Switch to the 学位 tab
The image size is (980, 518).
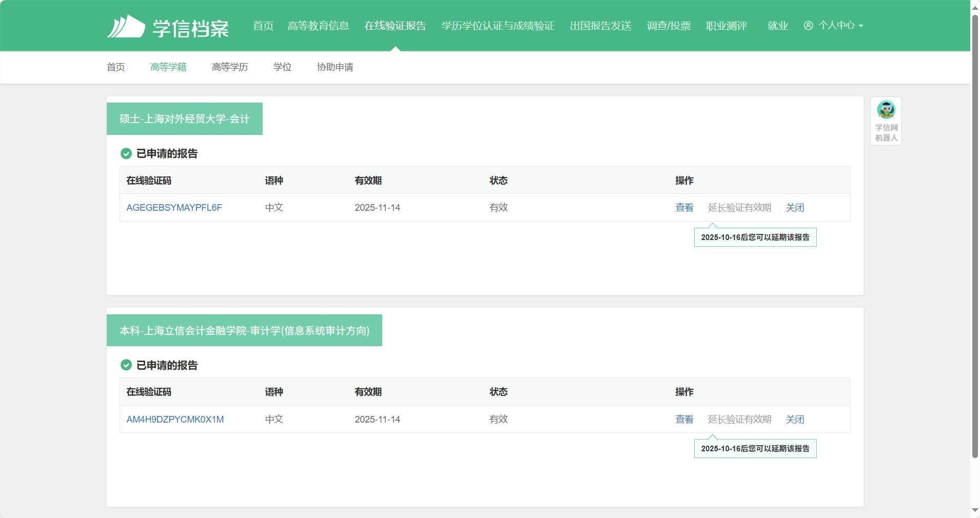282,67
